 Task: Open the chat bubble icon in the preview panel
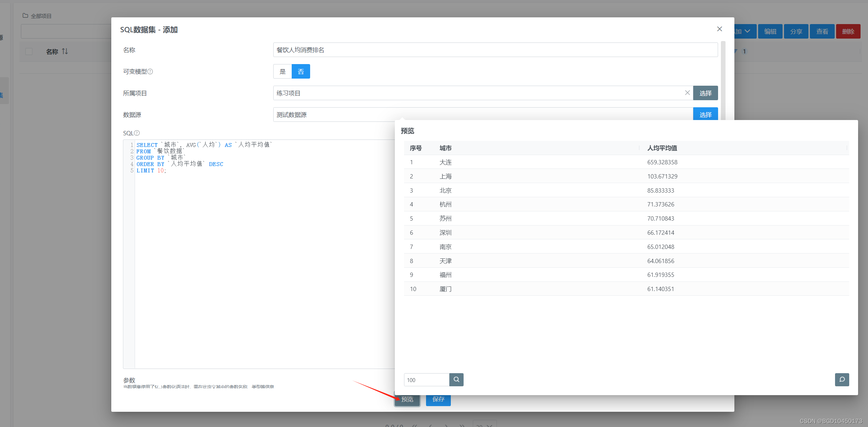[x=842, y=380]
